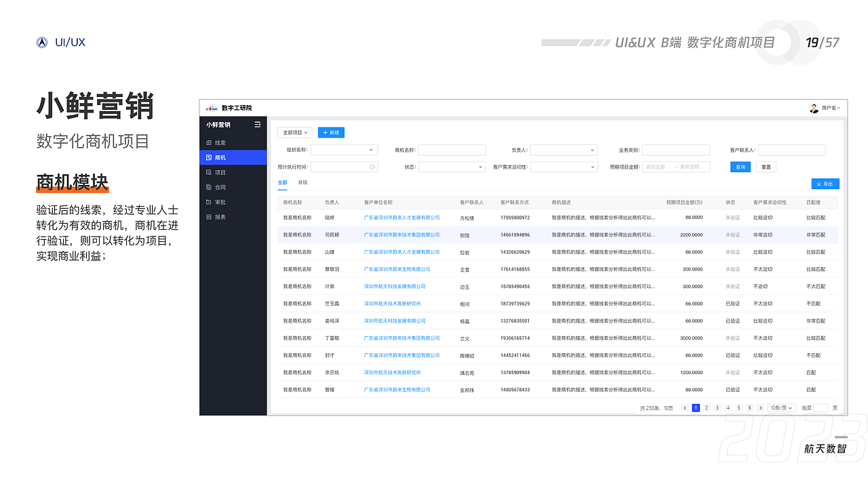
Task: Open the 全部项目 dropdown
Action: [x=295, y=133]
